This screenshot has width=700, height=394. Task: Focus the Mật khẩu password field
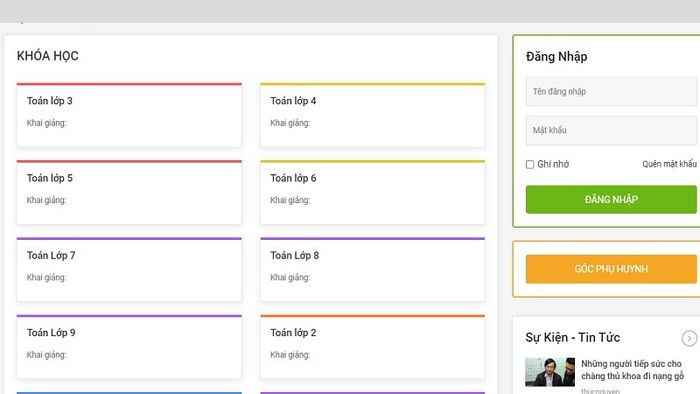(611, 130)
